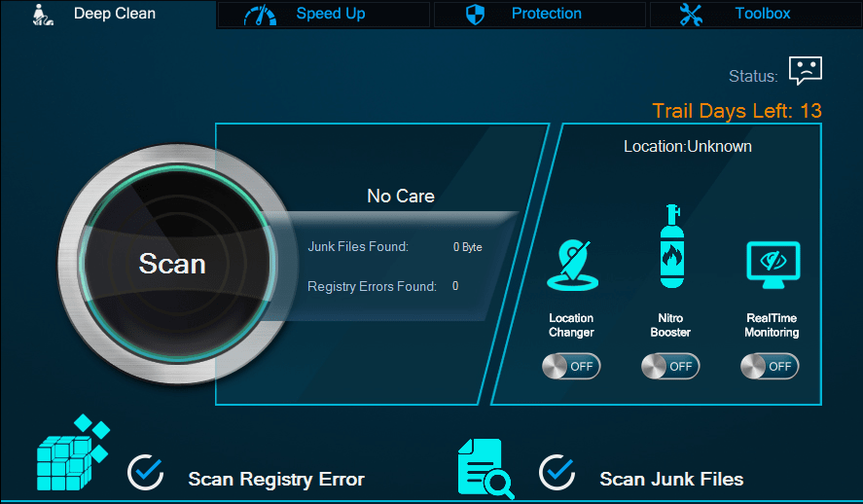This screenshot has height=504, width=863.
Task: Click the Location Changer label
Action: tap(571, 325)
